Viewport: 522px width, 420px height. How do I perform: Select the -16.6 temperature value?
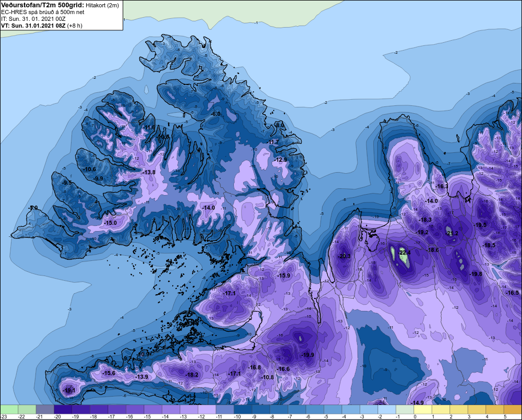(283, 369)
